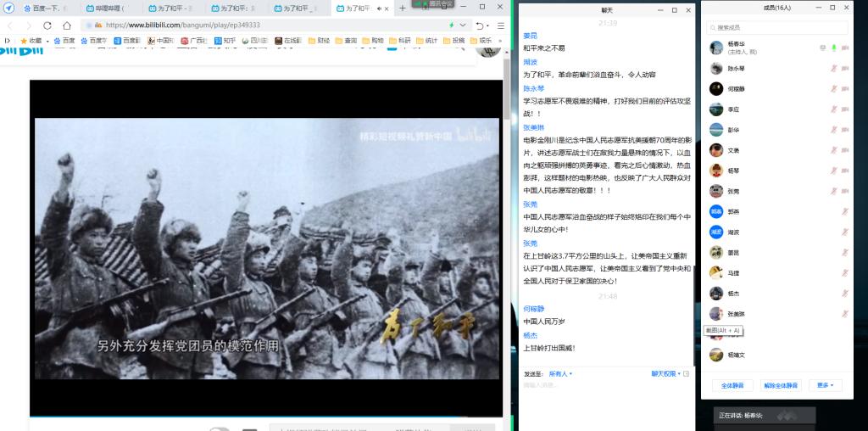Screen dimensions: 868x431
Task: Click the green lightning icon in address bar
Action: (451, 25)
